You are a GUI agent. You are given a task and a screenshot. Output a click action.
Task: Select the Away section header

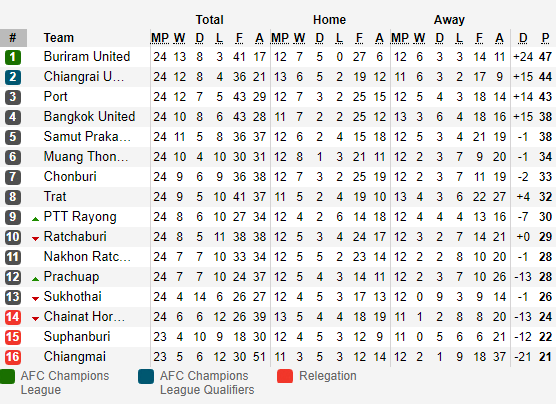click(449, 20)
